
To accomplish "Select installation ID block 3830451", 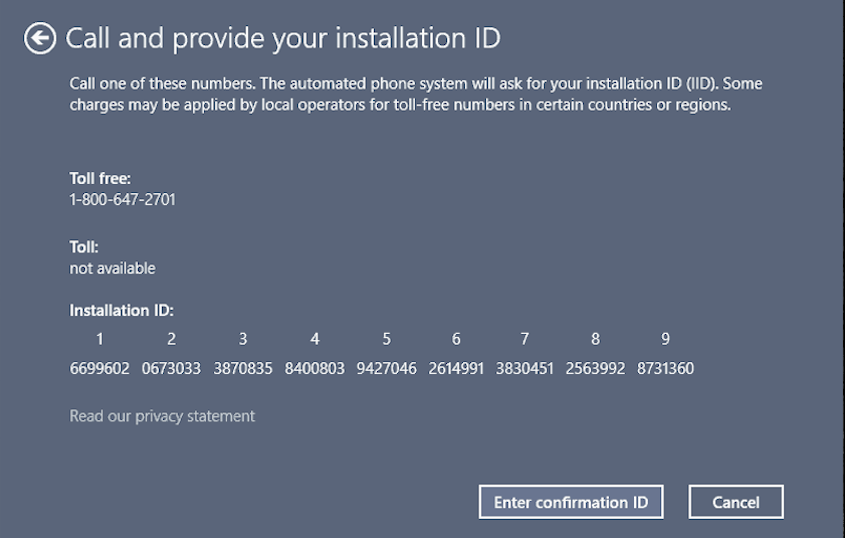I will pyautogui.click(x=525, y=368).
